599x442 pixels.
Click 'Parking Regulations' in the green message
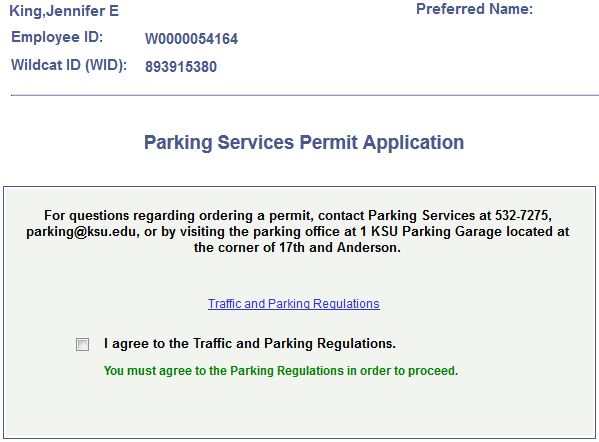(x=287, y=371)
